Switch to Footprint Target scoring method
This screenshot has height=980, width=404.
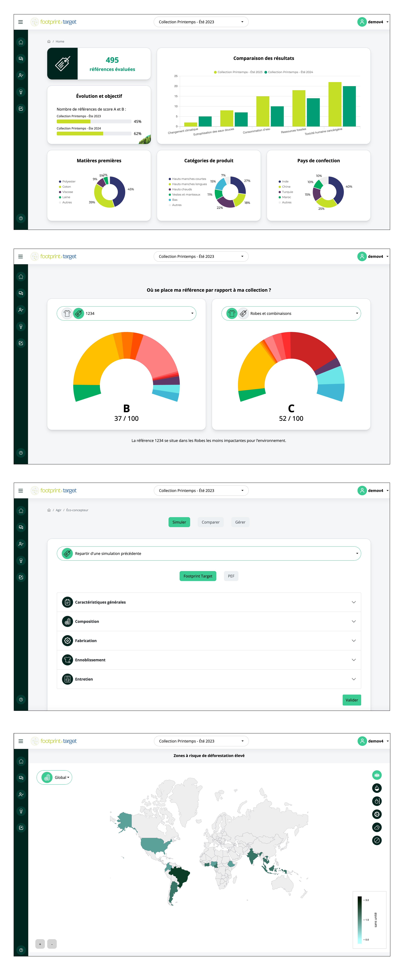tap(198, 576)
